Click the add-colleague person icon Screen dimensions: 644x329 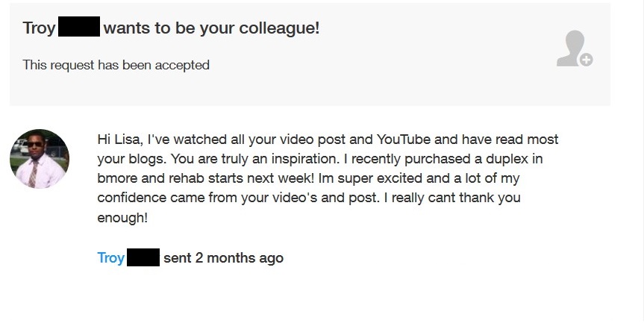572,47
